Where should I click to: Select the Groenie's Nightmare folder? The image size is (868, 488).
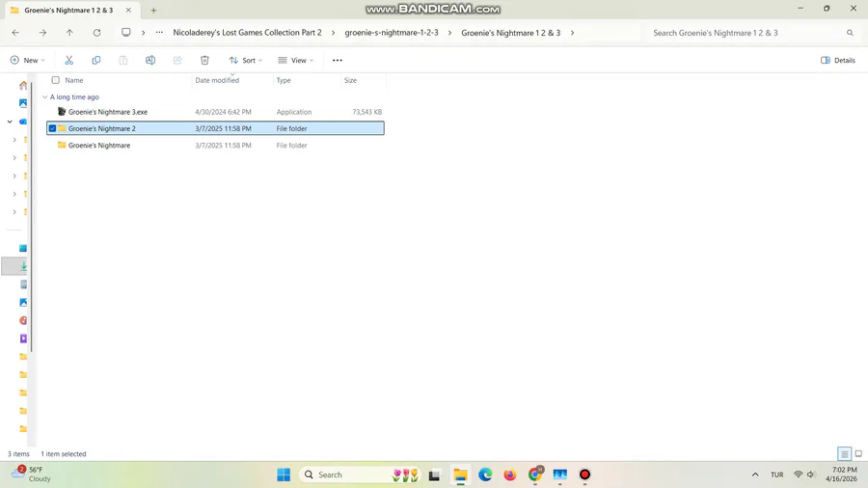pos(99,146)
